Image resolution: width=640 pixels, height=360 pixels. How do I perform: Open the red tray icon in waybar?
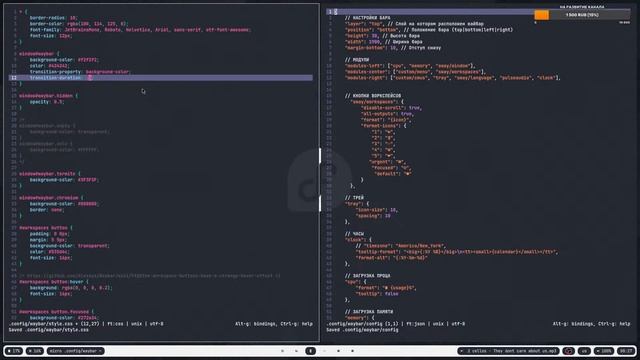point(569,351)
